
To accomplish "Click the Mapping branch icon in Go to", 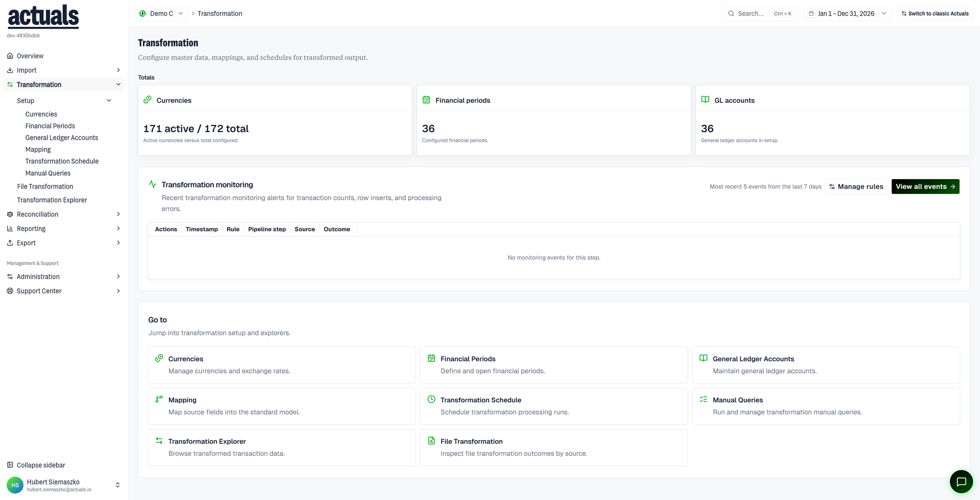I will coord(159,399).
